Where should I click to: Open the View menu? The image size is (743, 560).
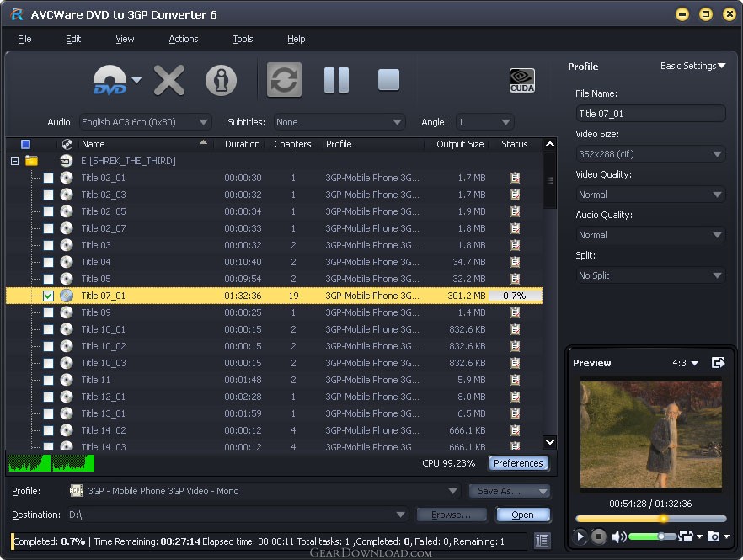click(x=125, y=39)
